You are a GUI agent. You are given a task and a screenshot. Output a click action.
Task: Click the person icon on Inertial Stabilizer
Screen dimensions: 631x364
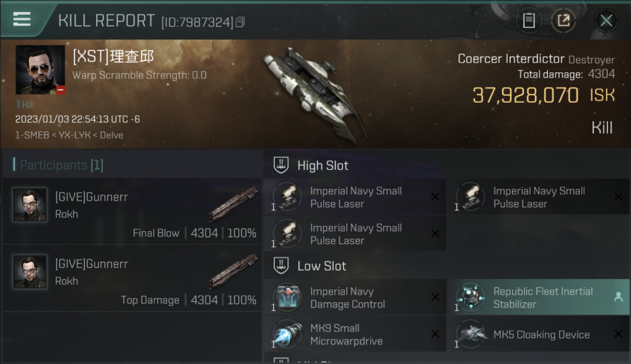[618, 297]
